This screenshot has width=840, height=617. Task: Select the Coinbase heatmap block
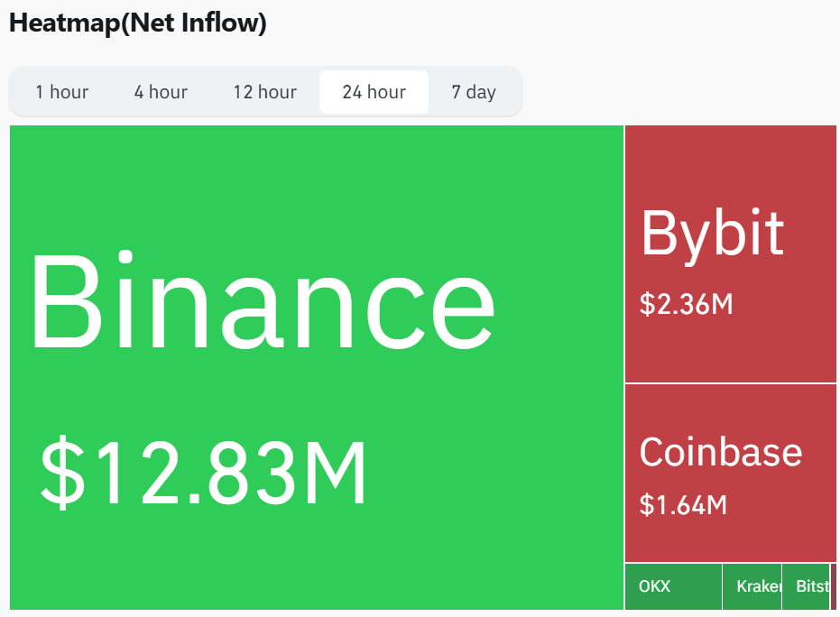(x=731, y=473)
